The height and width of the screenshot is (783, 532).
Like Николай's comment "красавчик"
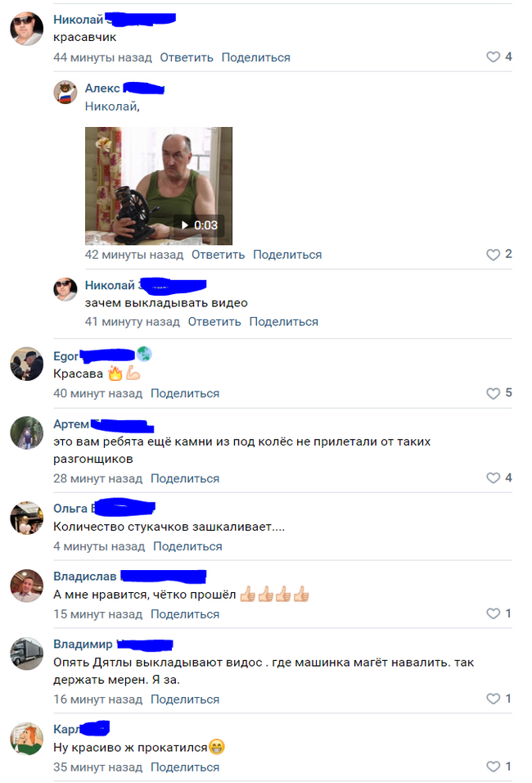[x=493, y=57]
